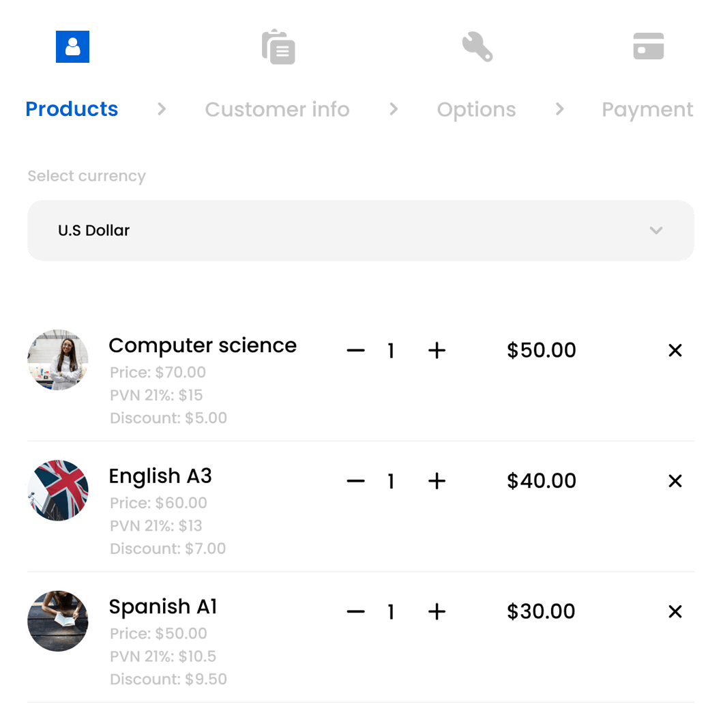Click the credit card payment icon
Screen dimensions: 721x728
coord(648,46)
